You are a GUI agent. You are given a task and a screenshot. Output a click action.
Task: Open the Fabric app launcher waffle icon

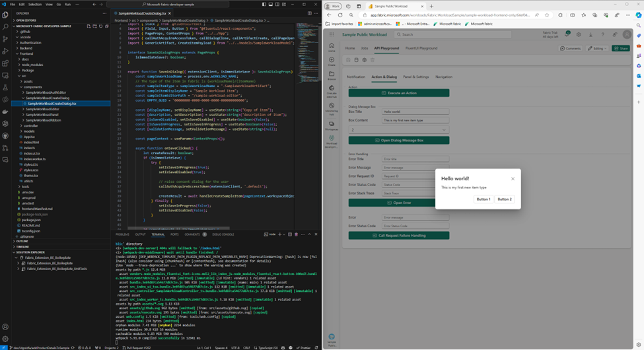(332, 34)
